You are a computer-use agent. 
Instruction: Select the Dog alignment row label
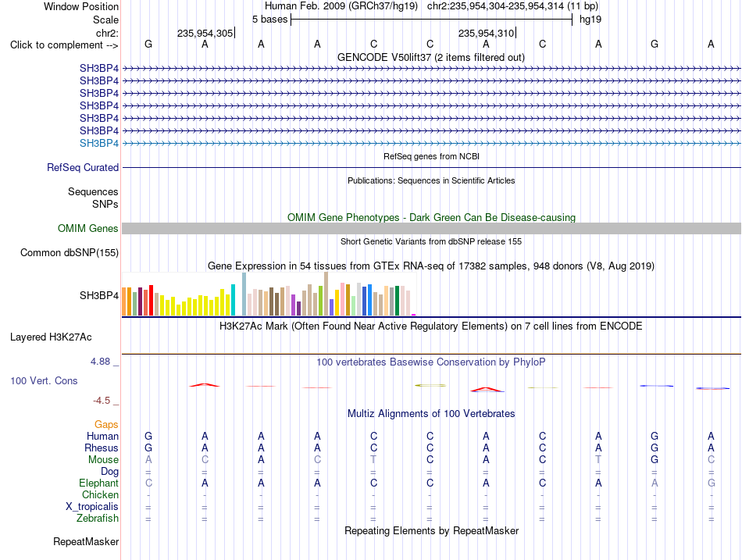pos(110,472)
